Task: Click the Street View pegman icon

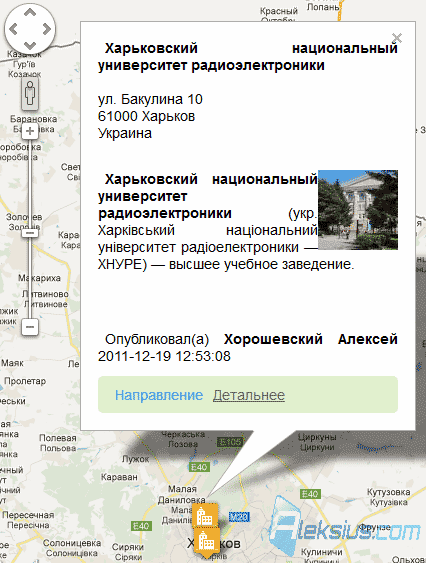Action: (x=30, y=94)
